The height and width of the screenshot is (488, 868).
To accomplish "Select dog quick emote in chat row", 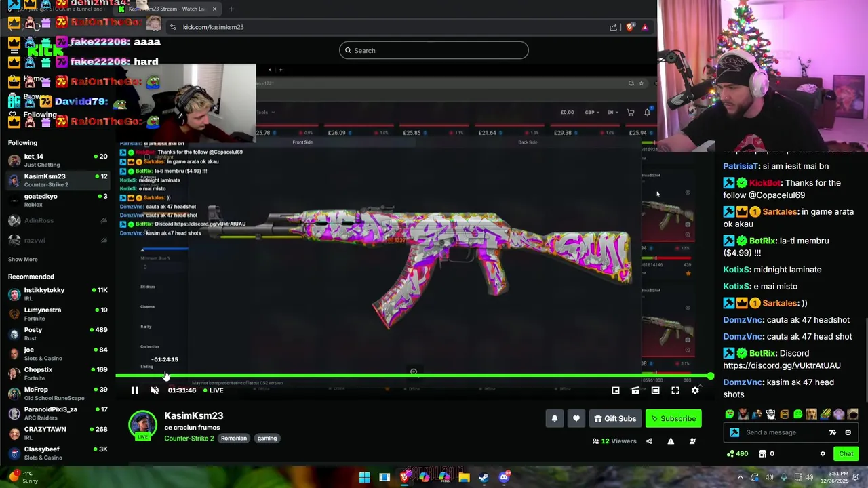I will pos(812,414).
